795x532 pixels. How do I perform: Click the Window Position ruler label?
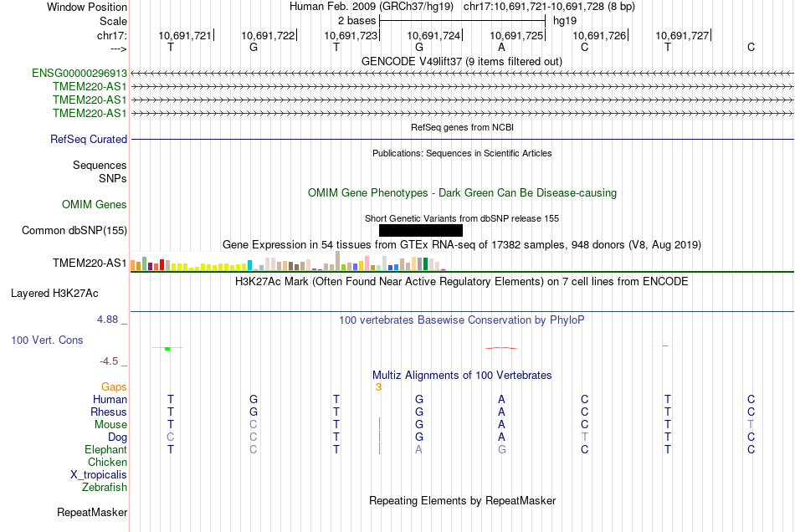pos(87,7)
